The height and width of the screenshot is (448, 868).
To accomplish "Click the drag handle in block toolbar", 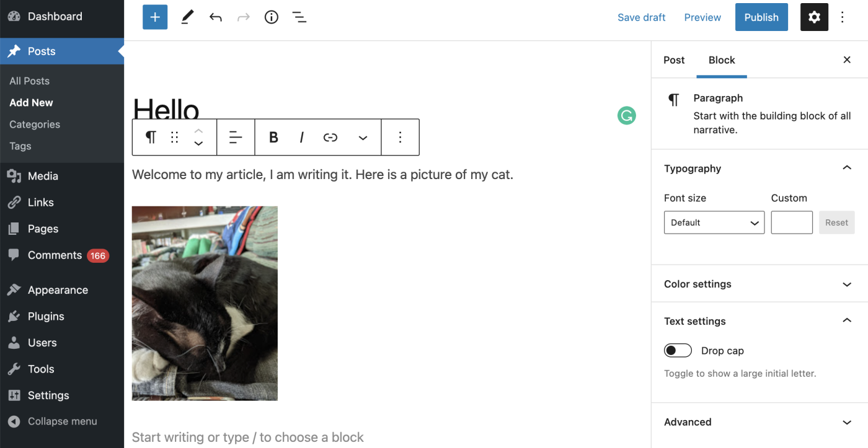I will 175,137.
